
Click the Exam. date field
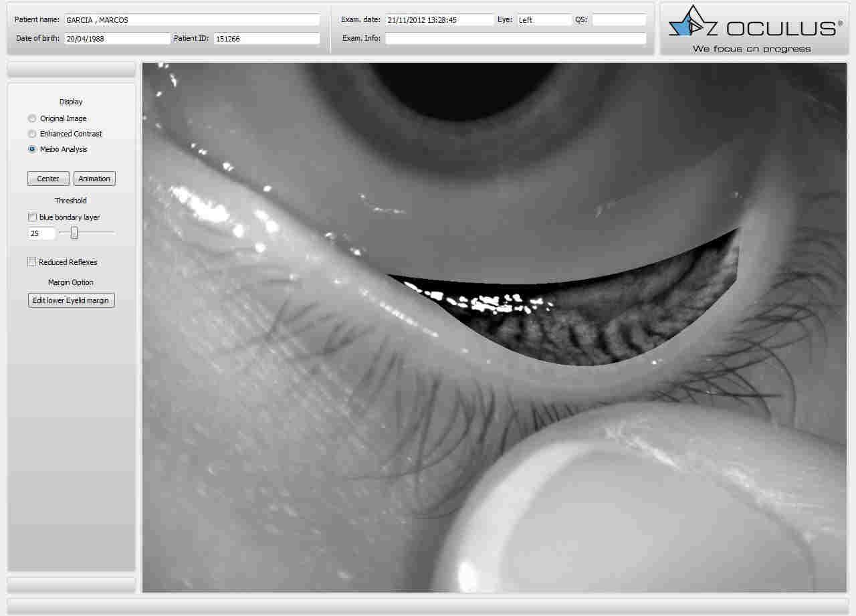pos(439,20)
